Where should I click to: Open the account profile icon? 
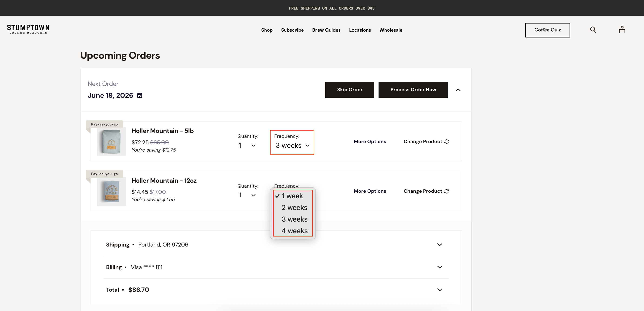[x=622, y=30]
